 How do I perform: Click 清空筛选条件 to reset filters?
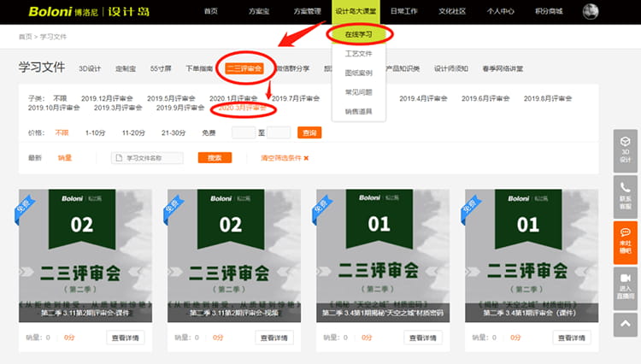pyautogui.click(x=281, y=158)
